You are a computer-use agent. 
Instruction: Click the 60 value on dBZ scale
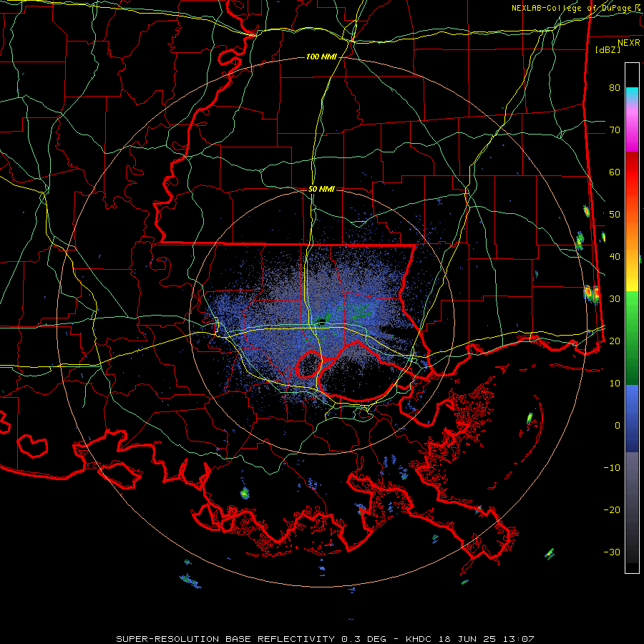point(615,172)
